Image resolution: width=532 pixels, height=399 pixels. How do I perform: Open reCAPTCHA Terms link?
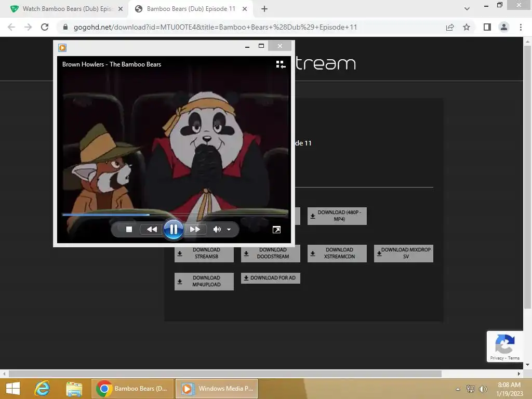pos(514,358)
